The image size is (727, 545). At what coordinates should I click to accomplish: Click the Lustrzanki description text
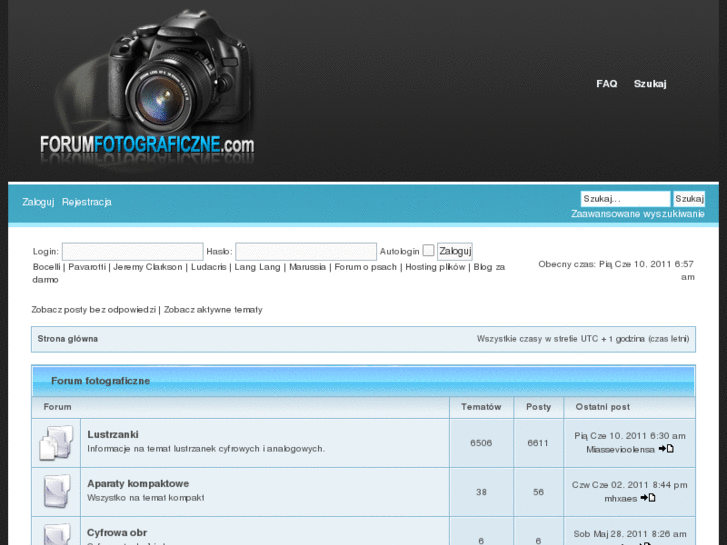pos(206,449)
